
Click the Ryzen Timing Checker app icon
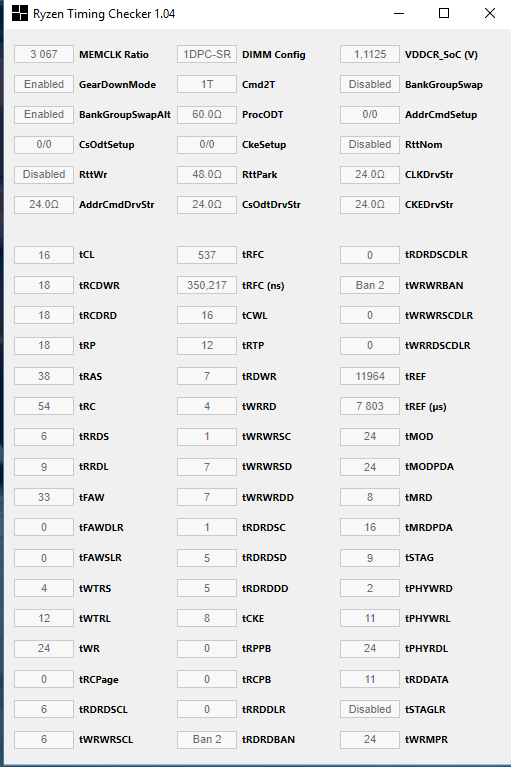pos(20,14)
